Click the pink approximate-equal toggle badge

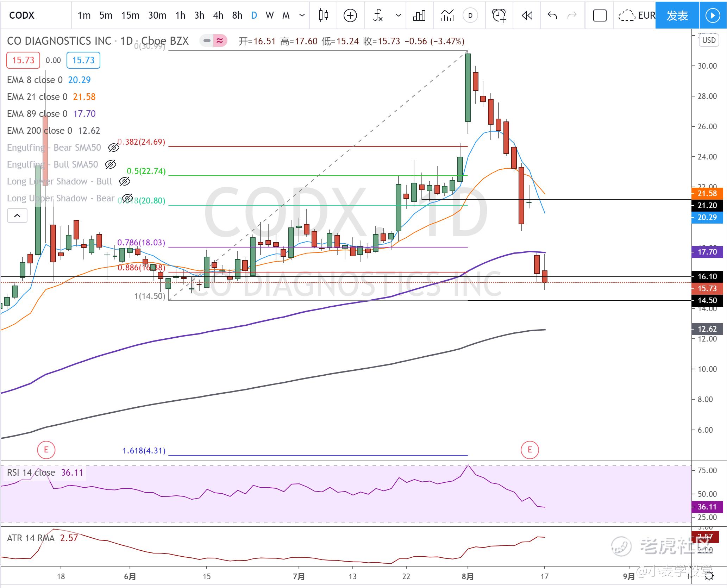[x=220, y=41]
